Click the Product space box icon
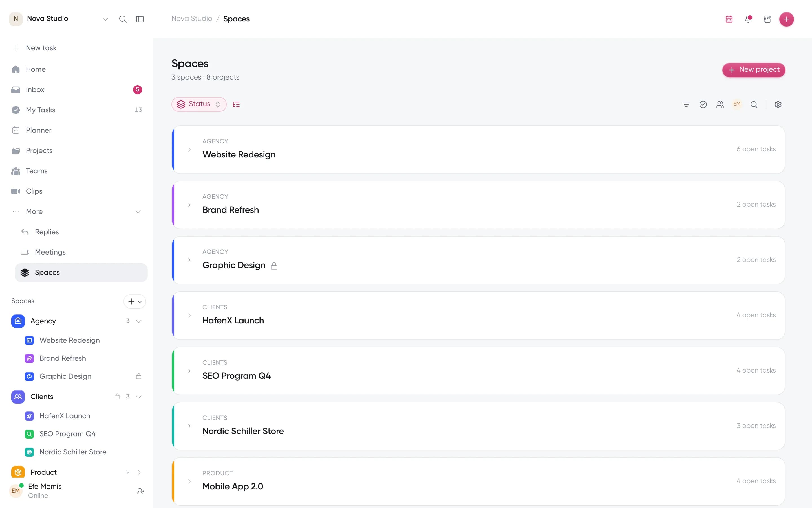This screenshot has height=508, width=812. point(18,472)
